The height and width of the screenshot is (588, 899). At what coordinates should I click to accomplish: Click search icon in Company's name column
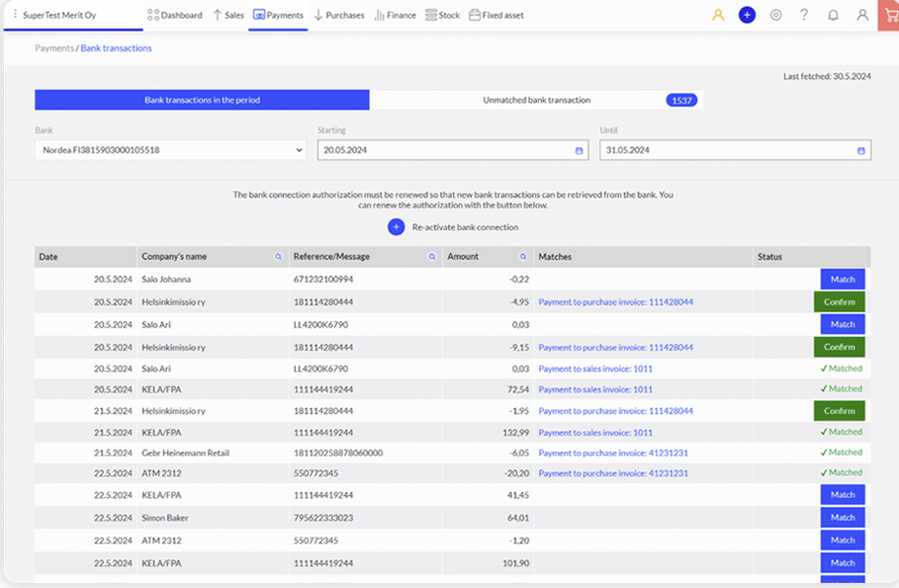[x=279, y=257]
